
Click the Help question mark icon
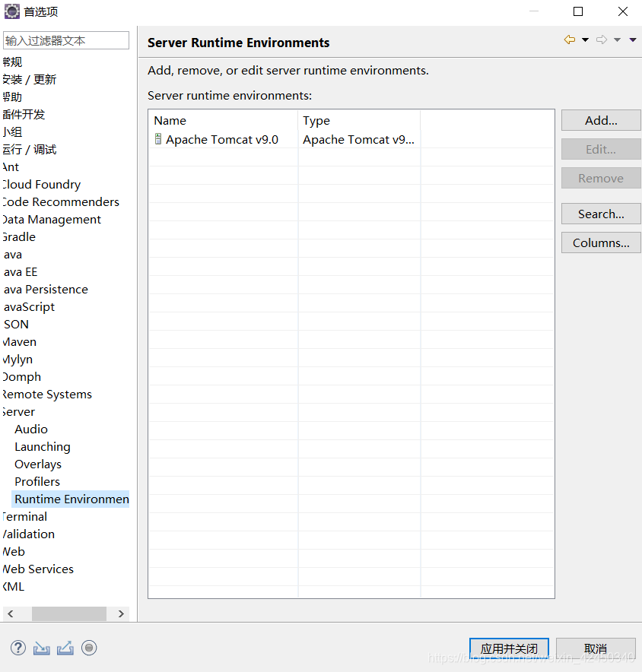(x=18, y=648)
